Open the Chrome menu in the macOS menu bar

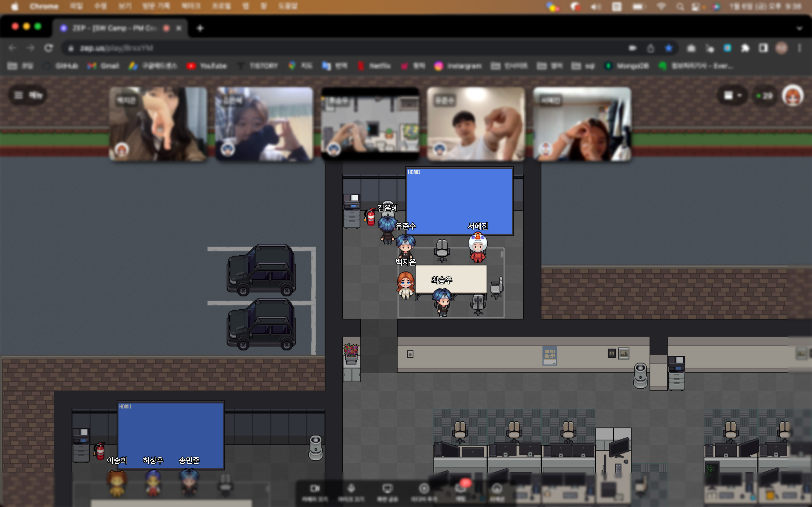pos(44,6)
